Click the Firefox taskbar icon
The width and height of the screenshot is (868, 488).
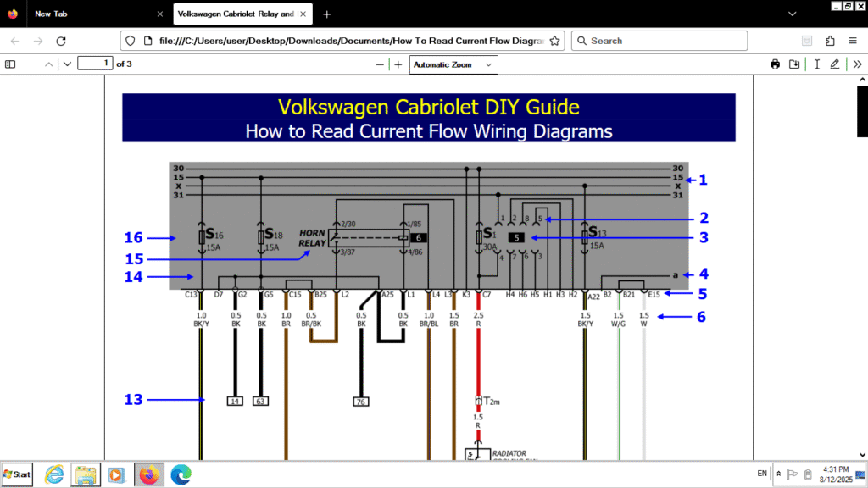(x=149, y=474)
